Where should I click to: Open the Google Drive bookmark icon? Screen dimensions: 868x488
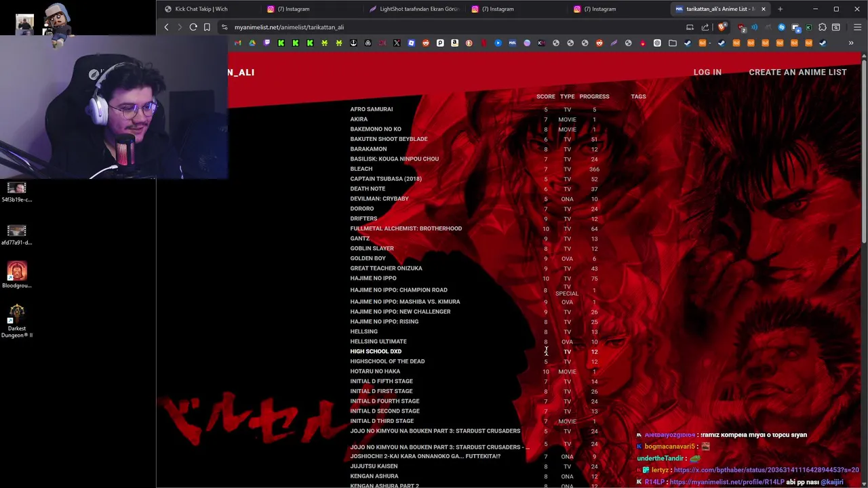[x=252, y=43]
